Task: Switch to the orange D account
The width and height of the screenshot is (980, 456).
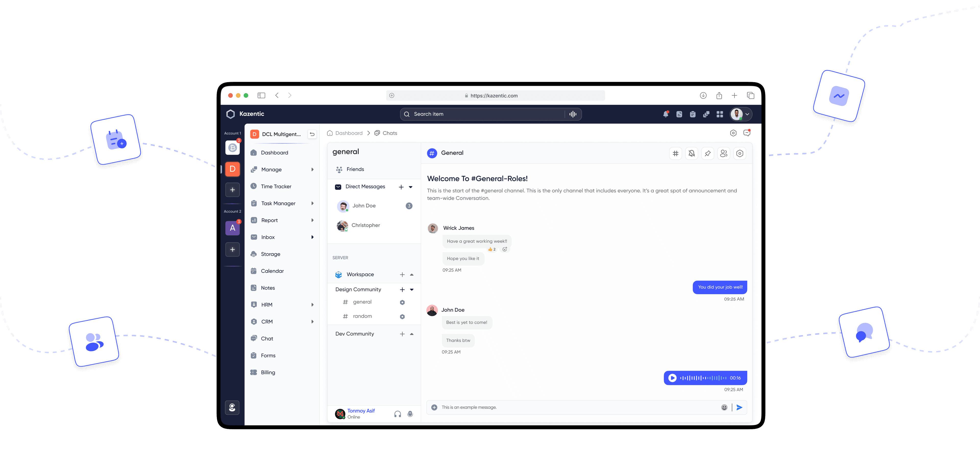Action: pos(232,169)
